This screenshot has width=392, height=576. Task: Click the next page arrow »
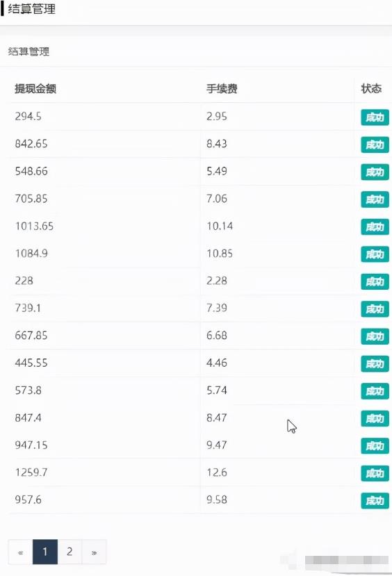[x=94, y=552]
